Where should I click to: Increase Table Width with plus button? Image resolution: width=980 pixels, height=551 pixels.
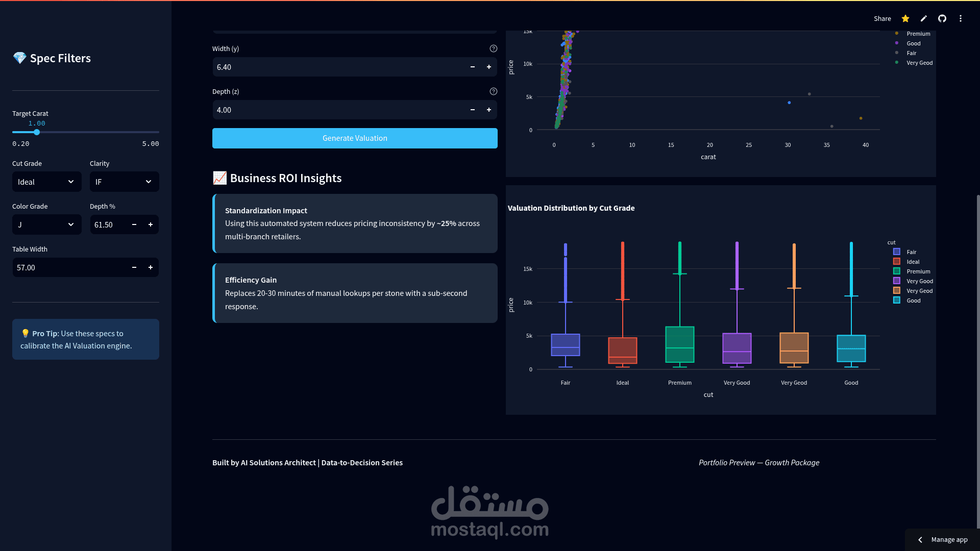150,268
